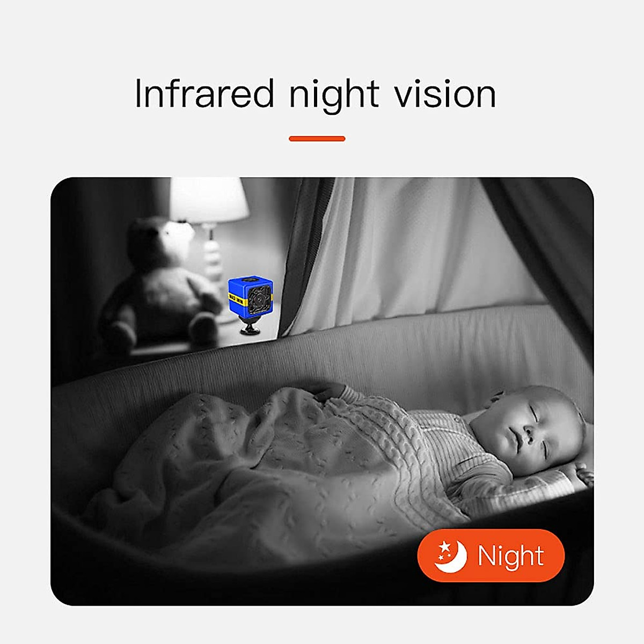Click the table lamp shade

pos(208,200)
